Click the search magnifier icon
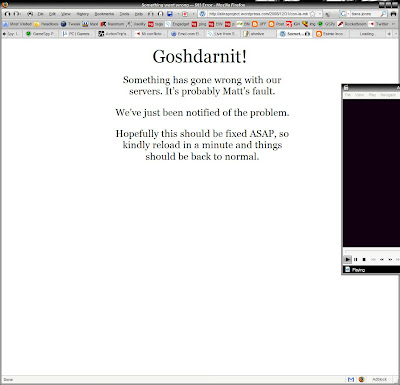This screenshot has height=385, width=400. click(383, 14)
